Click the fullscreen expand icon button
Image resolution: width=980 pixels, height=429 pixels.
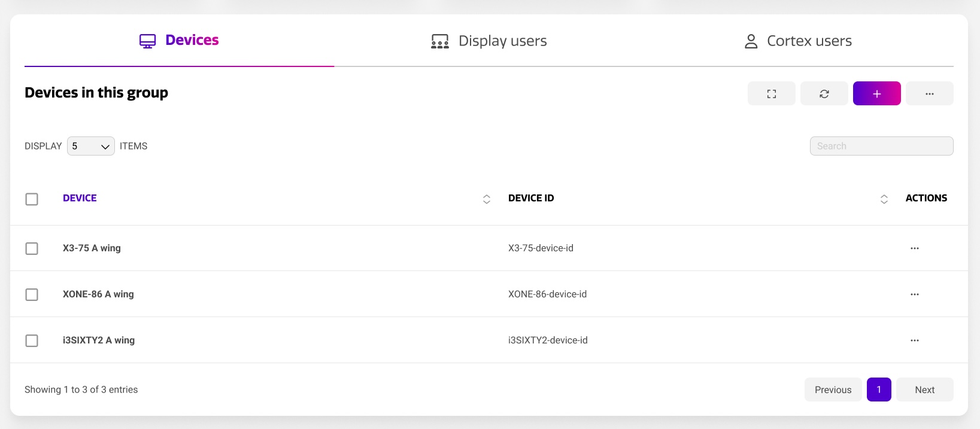coord(771,93)
